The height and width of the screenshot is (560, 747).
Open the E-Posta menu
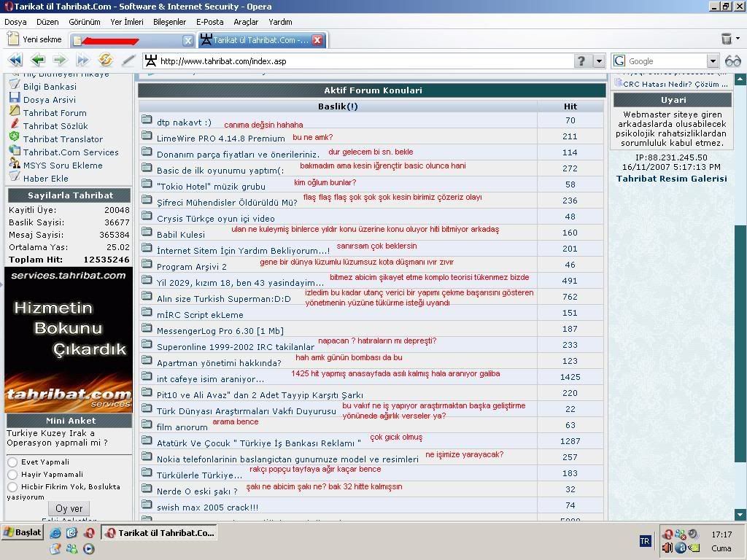(209, 22)
